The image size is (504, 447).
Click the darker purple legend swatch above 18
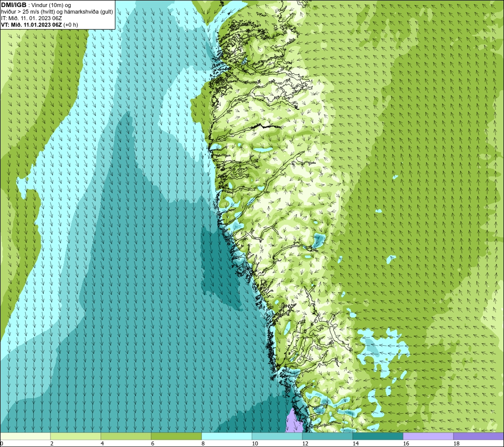tap(478, 436)
